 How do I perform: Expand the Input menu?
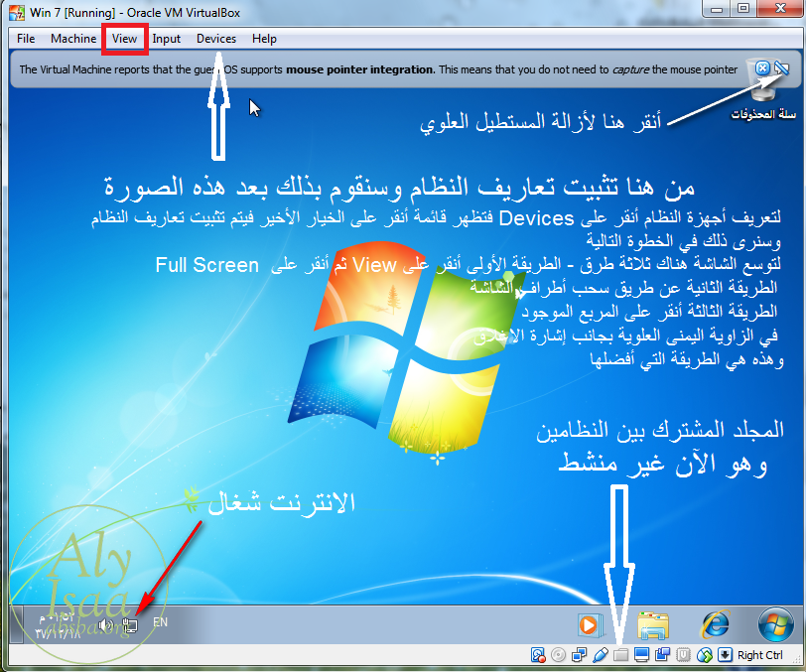(x=167, y=39)
